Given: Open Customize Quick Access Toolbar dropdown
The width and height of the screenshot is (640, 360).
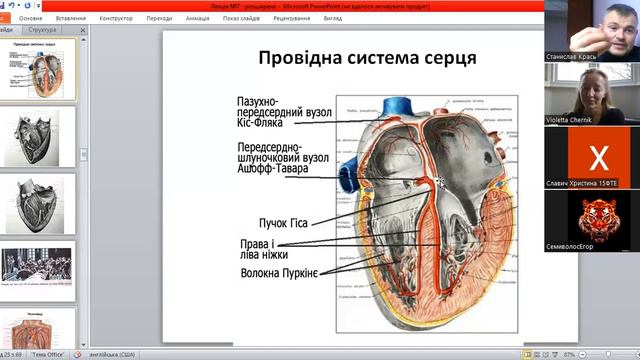Looking at the screenshot, I should 38,5.
